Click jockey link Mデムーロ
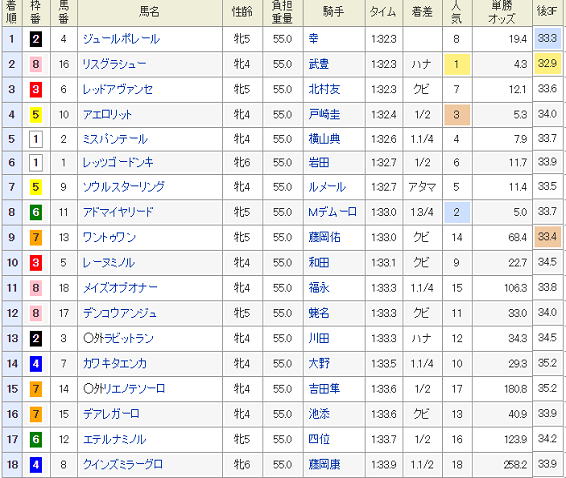566x478 pixels. pos(332,212)
